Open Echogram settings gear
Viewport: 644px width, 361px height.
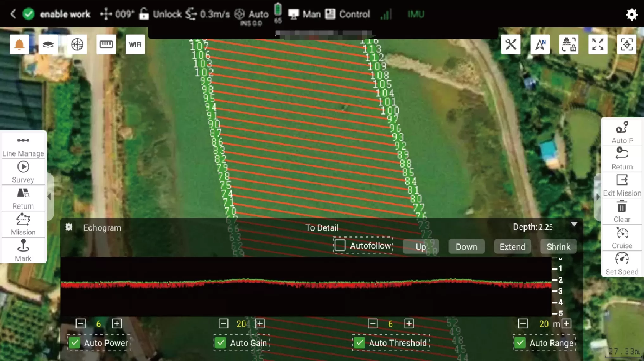69,227
